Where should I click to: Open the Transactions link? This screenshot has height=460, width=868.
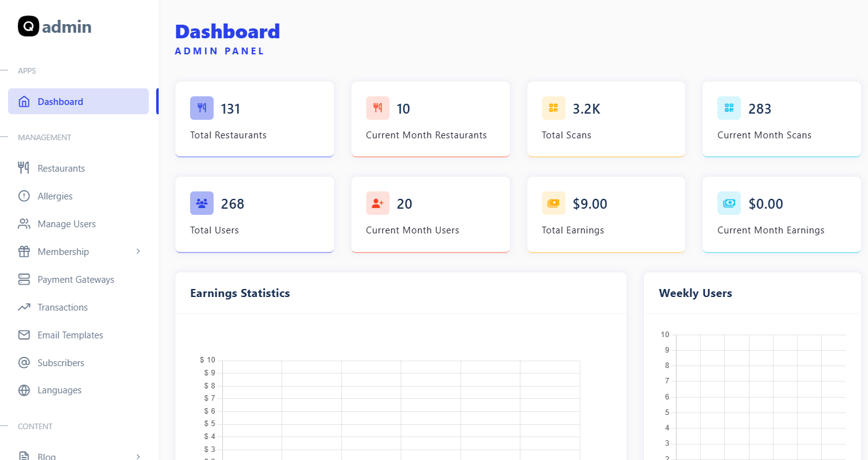click(62, 307)
